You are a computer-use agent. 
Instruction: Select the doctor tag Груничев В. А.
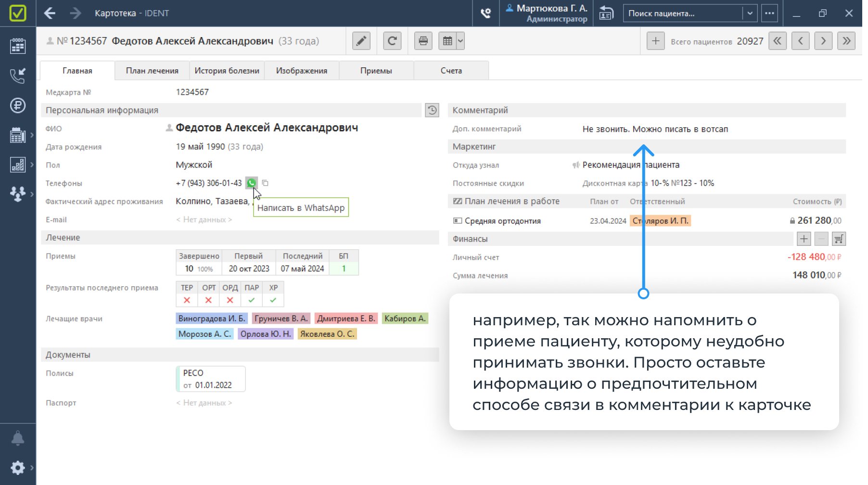click(x=281, y=319)
